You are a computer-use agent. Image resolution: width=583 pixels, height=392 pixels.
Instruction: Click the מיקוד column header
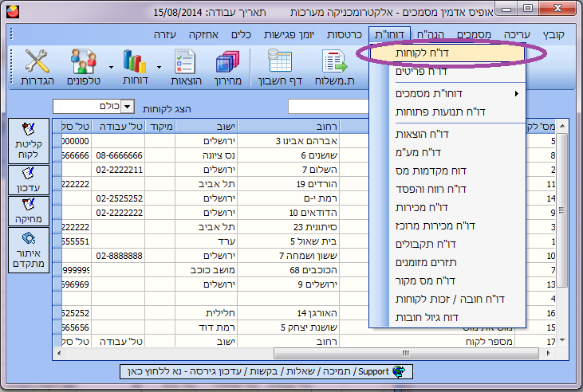coord(160,127)
